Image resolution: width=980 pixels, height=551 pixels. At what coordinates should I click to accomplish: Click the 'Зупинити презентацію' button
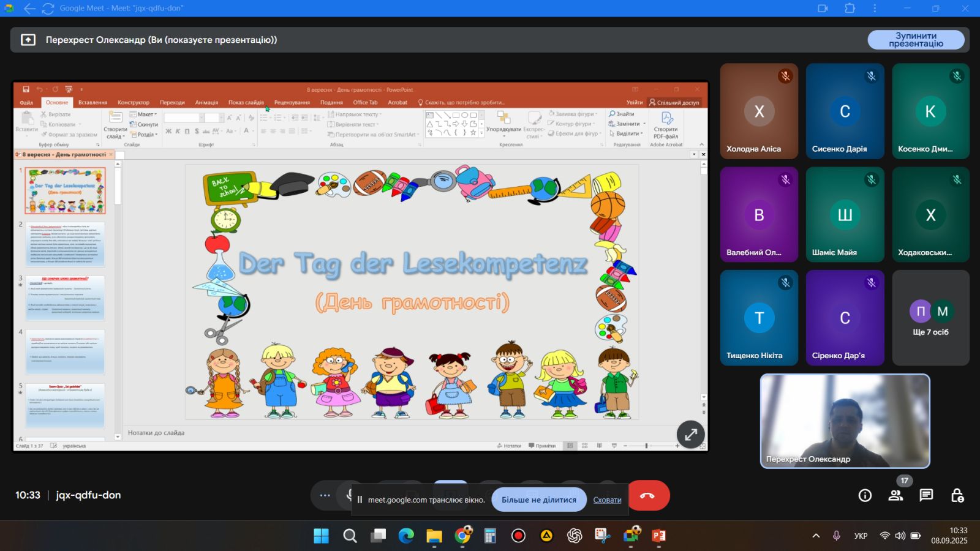pyautogui.click(x=916, y=40)
